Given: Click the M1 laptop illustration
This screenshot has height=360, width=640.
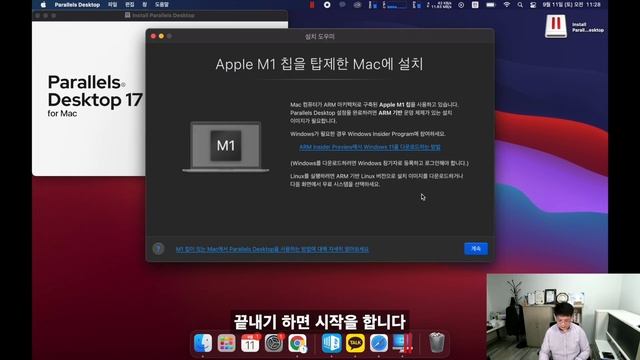Looking at the screenshot, I should point(226,147).
